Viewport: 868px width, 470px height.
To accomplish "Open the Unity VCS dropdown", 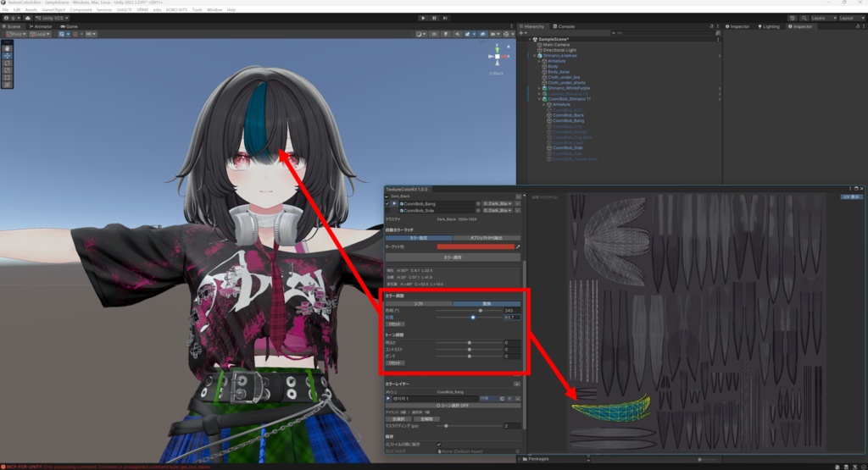I will coord(52,18).
